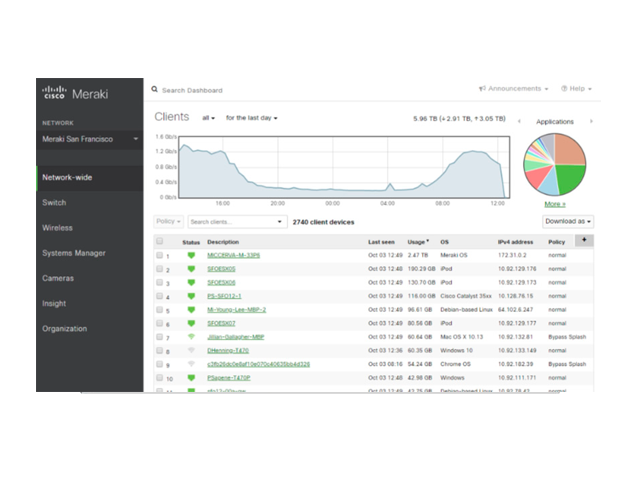Click the add column plus icon

tap(584, 240)
